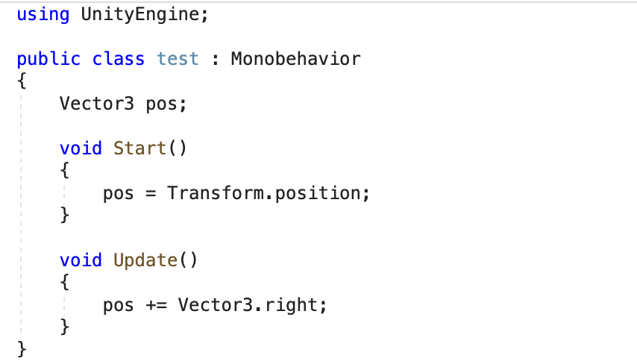Place cursor on UnityEngine namespace
The height and width of the screenshot is (364, 637).
tap(140, 15)
